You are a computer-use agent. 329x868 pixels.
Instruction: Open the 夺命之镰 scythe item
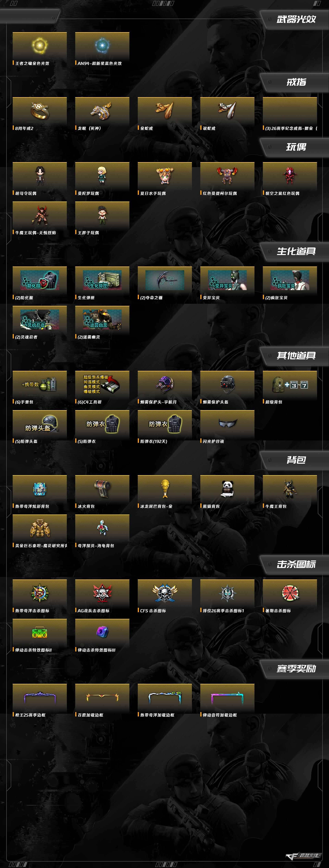(165, 280)
